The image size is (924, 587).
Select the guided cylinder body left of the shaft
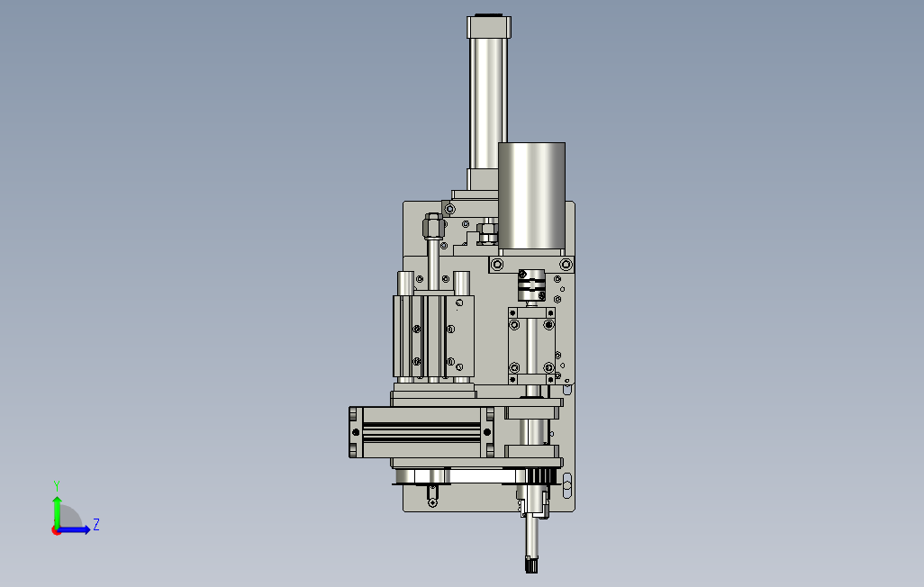[433, 337]
